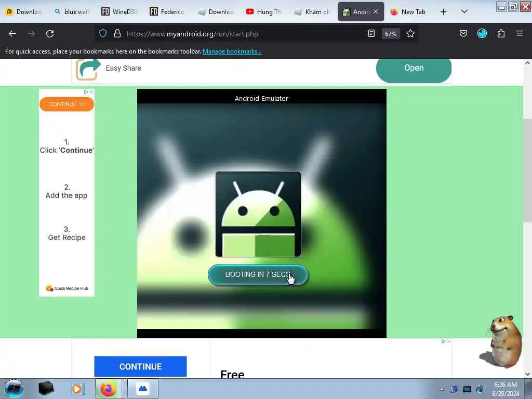Switch to the WineD3D tab
Screen dimensions: 532x399
coord(120,12)
